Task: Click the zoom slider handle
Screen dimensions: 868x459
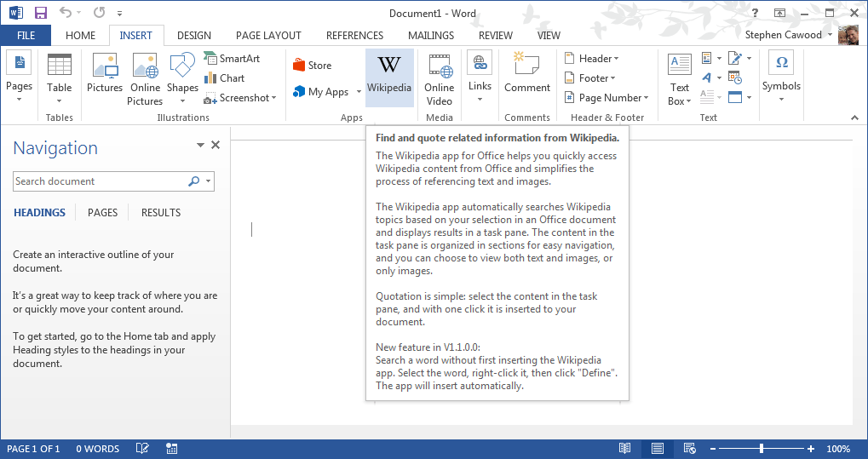Action: click(762, 449)
